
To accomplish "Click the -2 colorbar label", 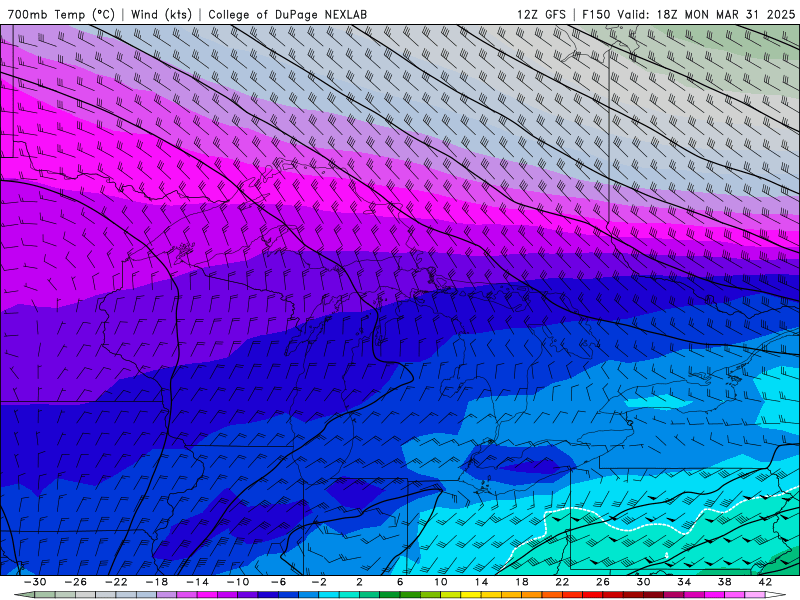I will 319,582.
